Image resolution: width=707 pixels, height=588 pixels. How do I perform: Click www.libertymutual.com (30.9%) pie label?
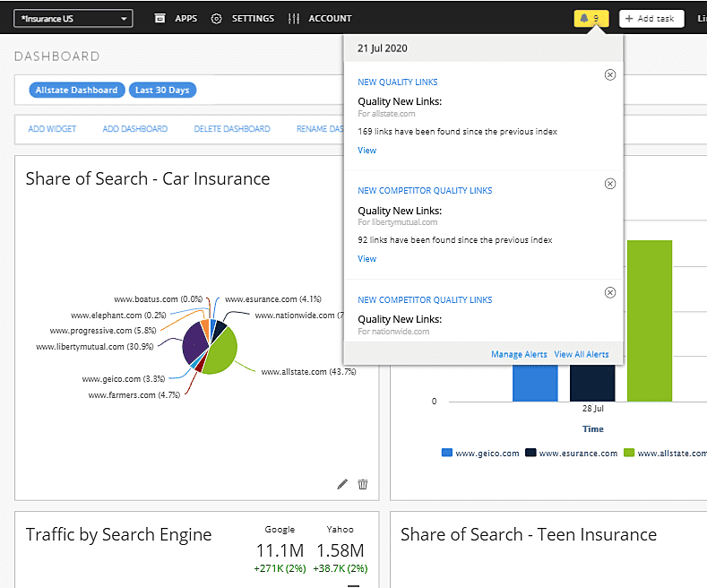click(95, 347)
